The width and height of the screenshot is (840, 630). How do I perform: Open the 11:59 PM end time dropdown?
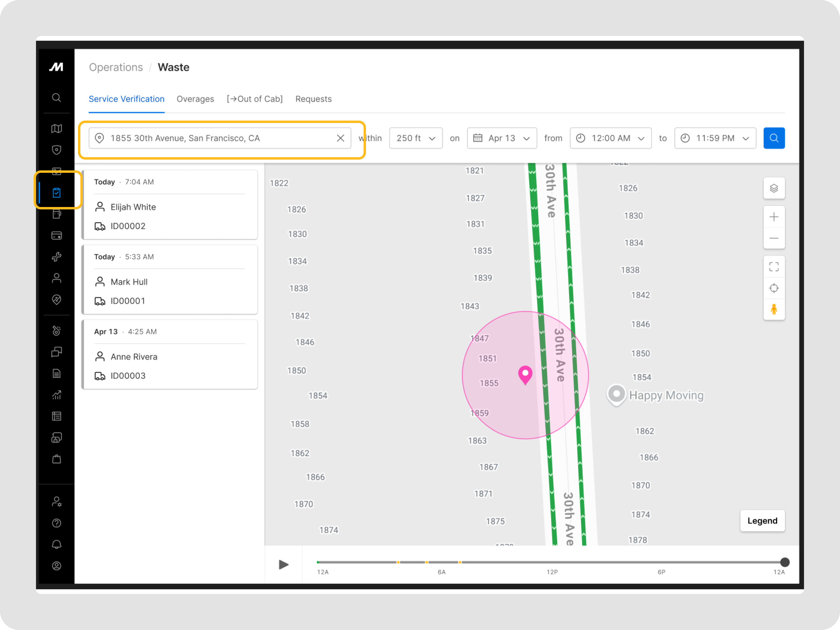click(x=715, y=138)
